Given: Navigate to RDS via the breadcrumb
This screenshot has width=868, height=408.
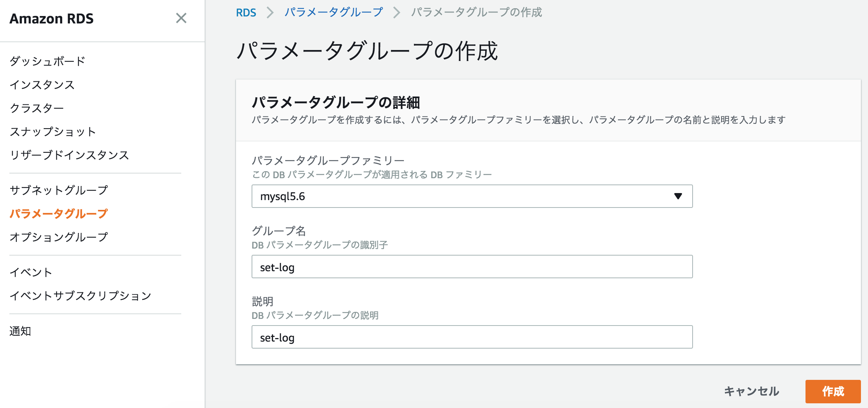Looking at the screenshot, I should point(245,12).
